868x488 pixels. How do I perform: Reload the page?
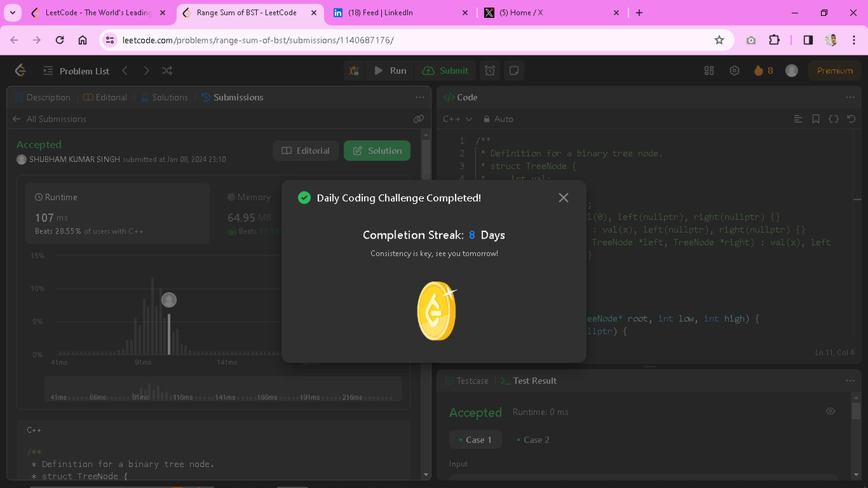coord(60,40)
